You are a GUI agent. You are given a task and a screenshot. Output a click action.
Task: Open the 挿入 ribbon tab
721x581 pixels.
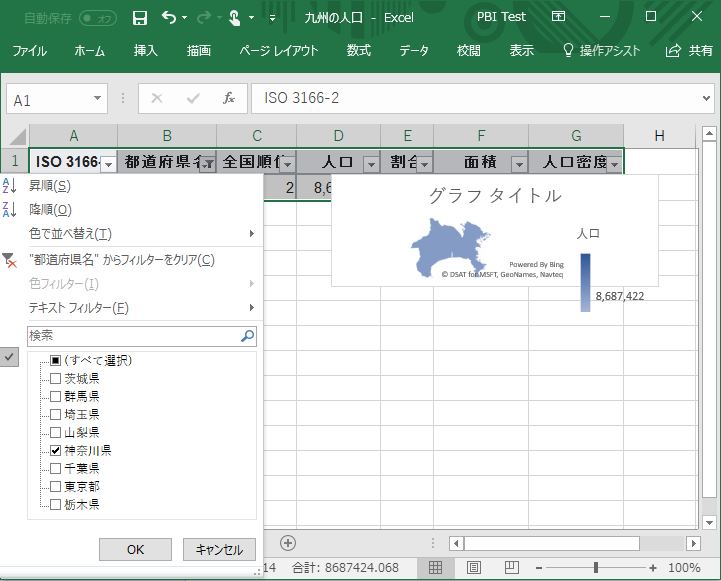[146, 50]
